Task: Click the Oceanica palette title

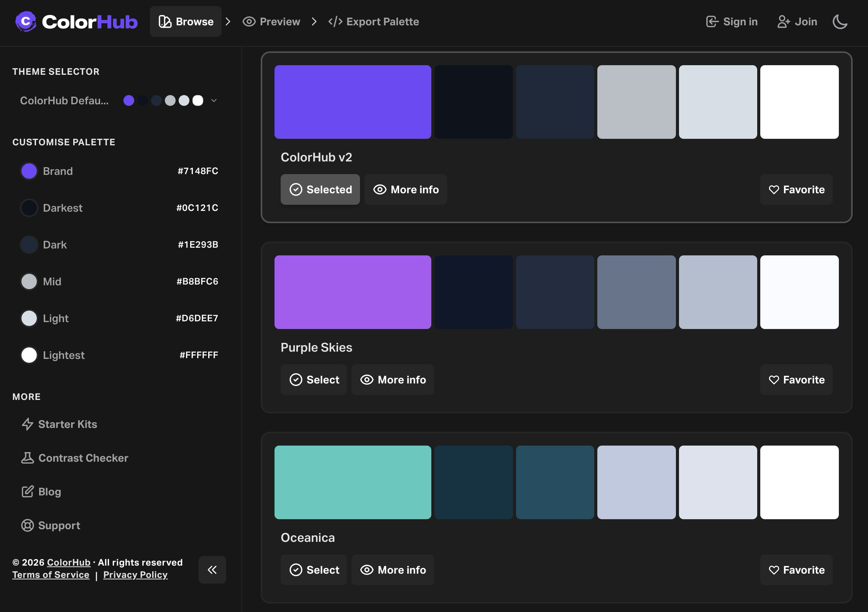Action: (x=307, y=538)
